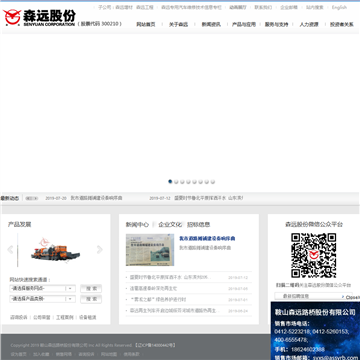Image resolution: width=360 pixels, height=360 pixels.
Task: Show previous product with left arrow
Action: click(10, 249)
